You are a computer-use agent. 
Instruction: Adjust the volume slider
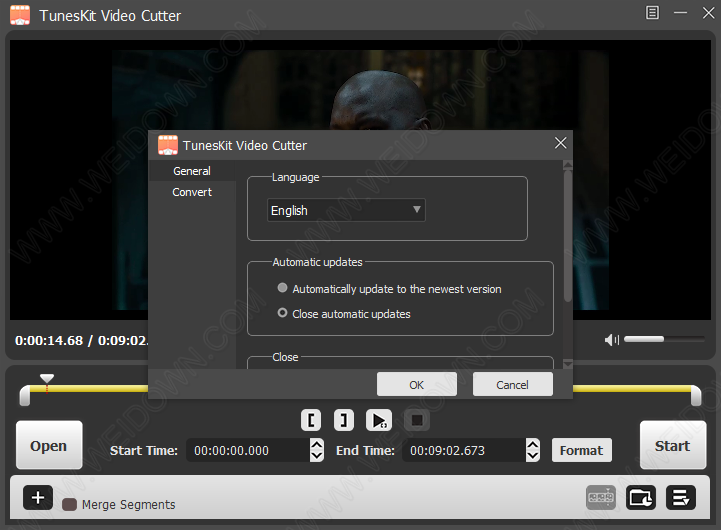664,339
